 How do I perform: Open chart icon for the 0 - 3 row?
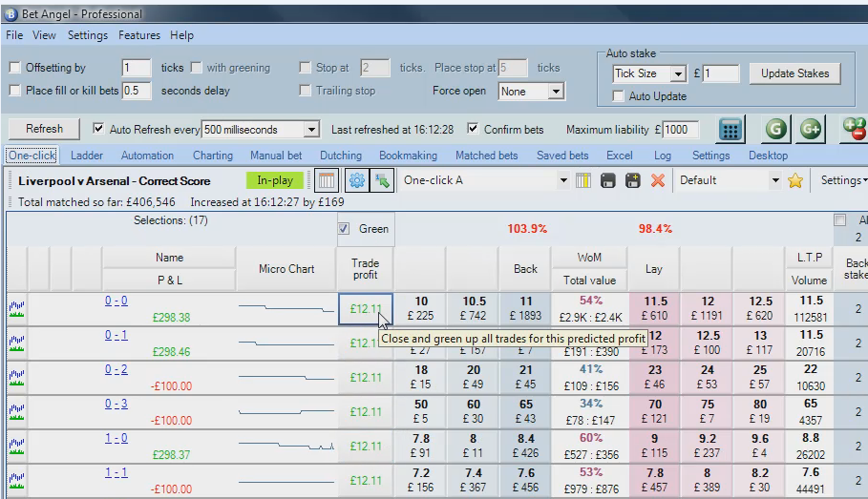[x=16, y=411]
